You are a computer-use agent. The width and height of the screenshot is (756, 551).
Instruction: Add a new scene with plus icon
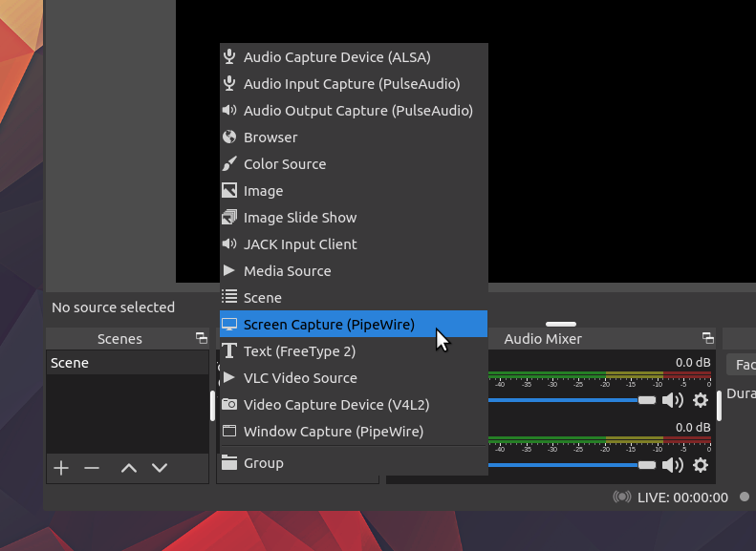click(61, 468)
